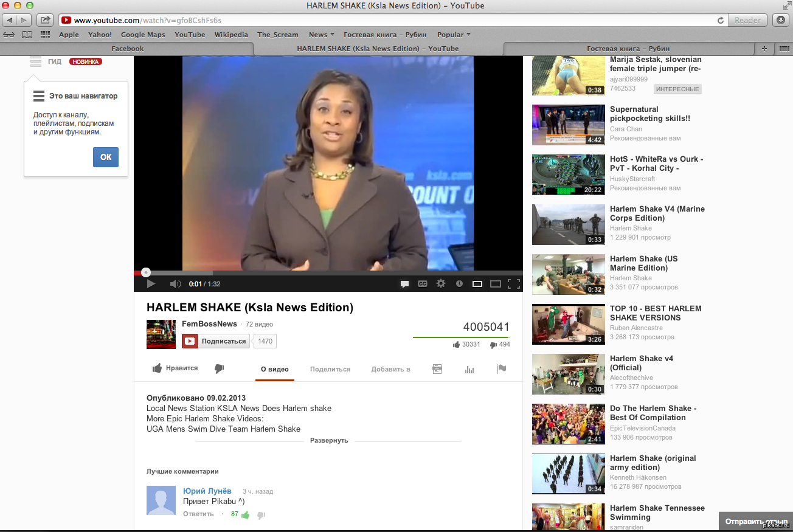Open the video player settings gear
Screen dimensions: 793x532
tap(441, 283)
